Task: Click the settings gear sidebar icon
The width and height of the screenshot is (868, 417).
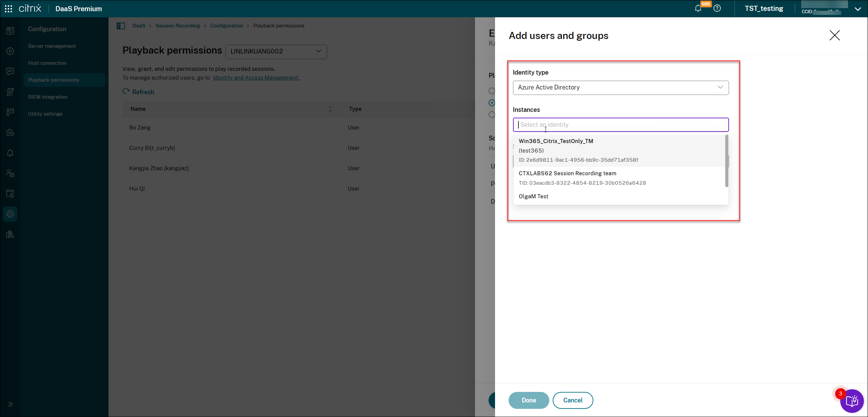Action: 10,214
